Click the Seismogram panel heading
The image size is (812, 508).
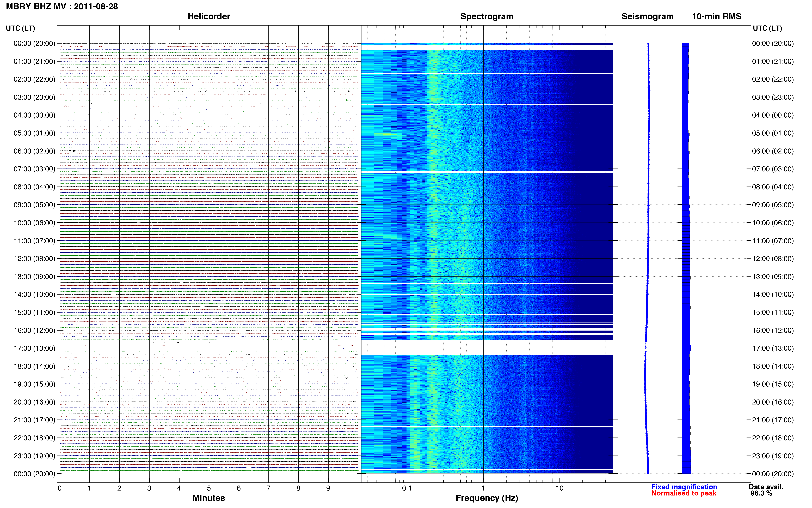point(647,16)
